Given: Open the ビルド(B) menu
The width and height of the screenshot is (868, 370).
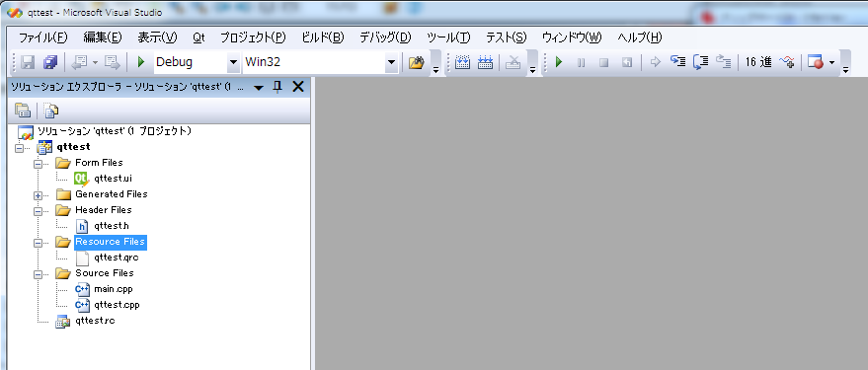Looking at the screenshot, I should (x=323, y=37).
